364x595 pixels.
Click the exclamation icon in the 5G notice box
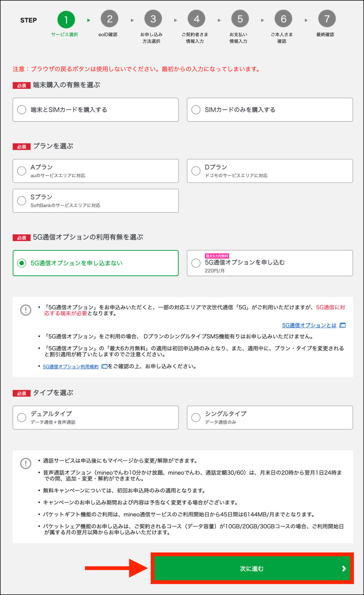(26, 310)
